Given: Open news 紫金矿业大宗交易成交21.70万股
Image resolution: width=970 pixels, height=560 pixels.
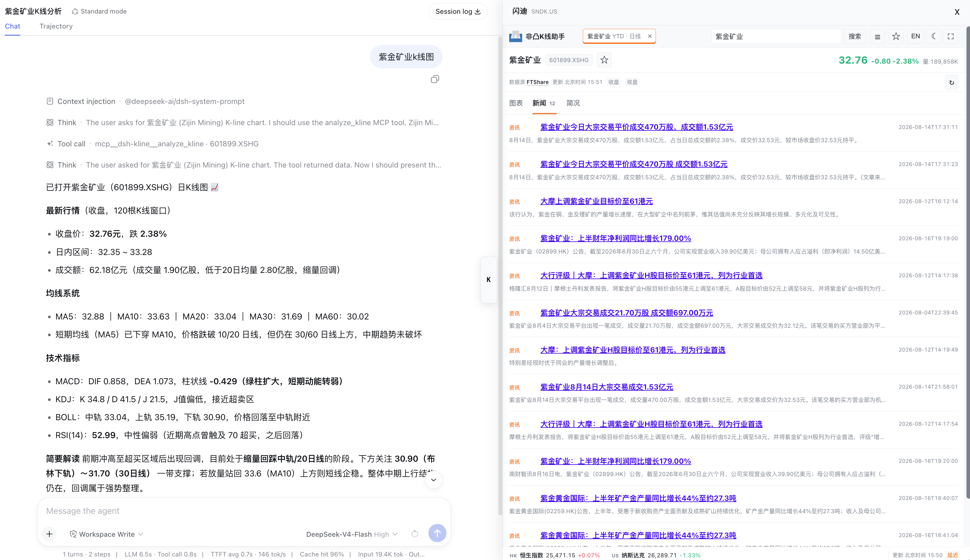Looking at the screenshot, I should 626,313.
